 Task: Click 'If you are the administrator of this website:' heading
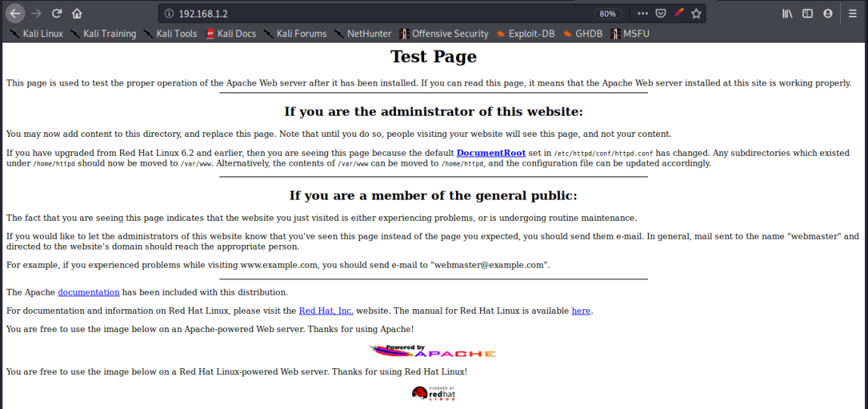(x=433, y=112)
